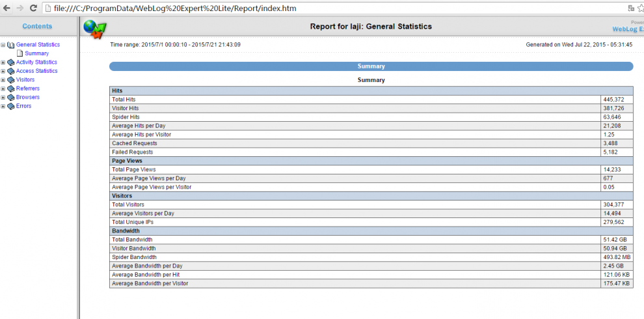Open the Referrers section link
Image resolution: width=644 pixels, height=319 pixels.
[x=27, y=89]
